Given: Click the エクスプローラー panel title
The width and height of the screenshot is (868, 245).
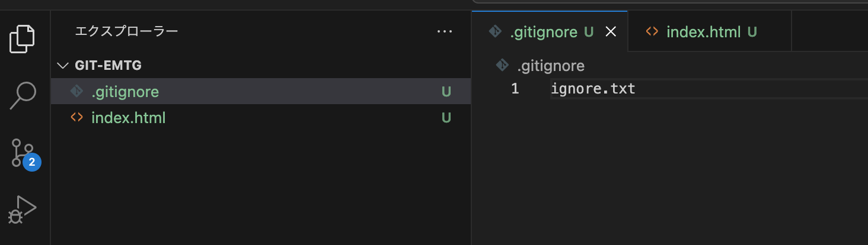Looking at the screenshot, I should (x=126, y=31).
